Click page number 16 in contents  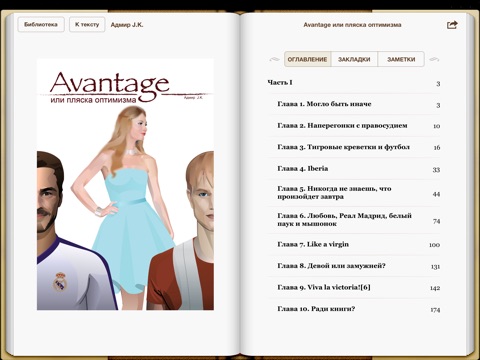[x=437, y=147]
